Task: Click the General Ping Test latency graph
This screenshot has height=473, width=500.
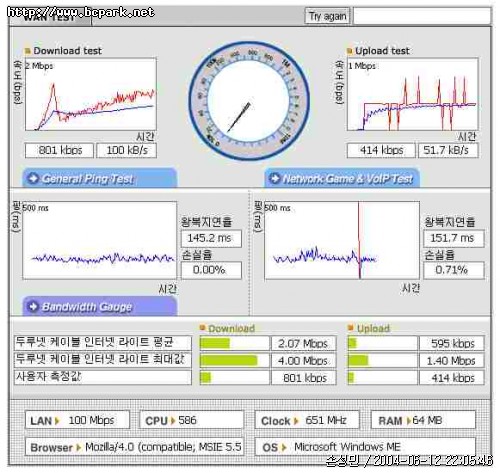Action: 99,240
